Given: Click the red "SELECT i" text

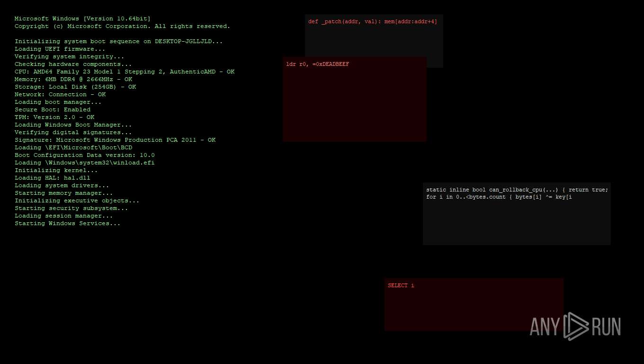Looking at the screenshot, I should point(401,286).
